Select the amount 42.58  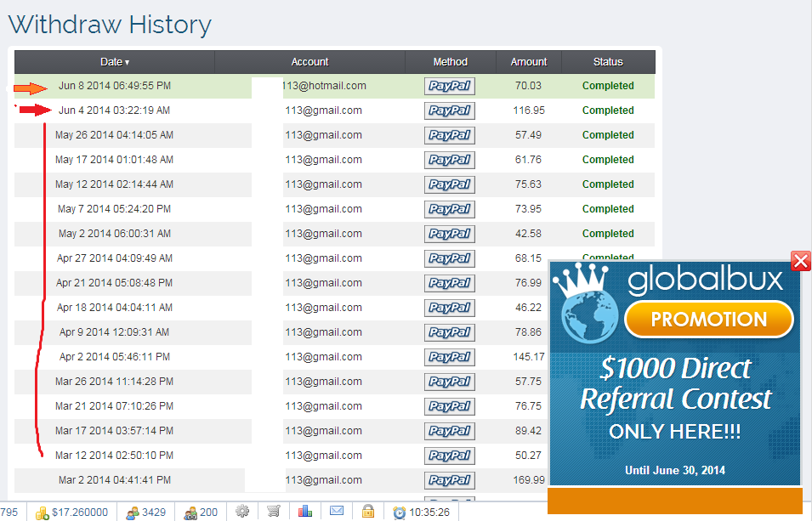tap(528, 234)
